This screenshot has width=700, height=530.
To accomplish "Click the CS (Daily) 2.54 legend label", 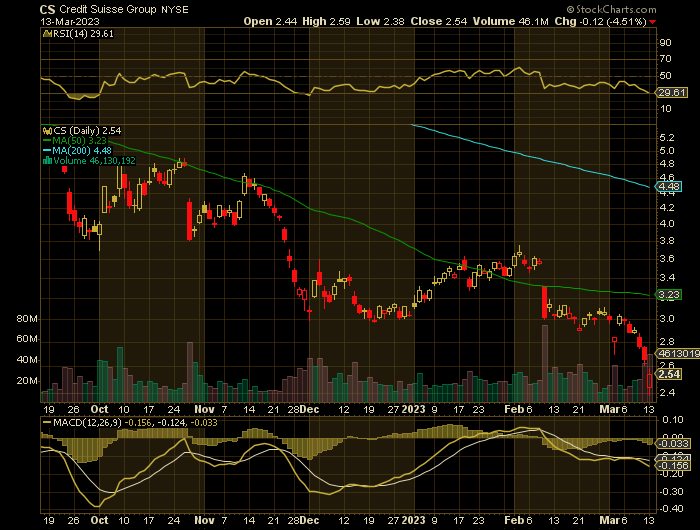I will (x=87, y=130).
